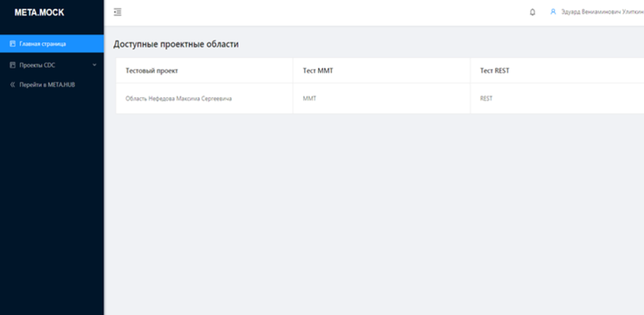Collapse the sidebar with the menu-fold icon
644x315 pixels.
pos(117,12)
